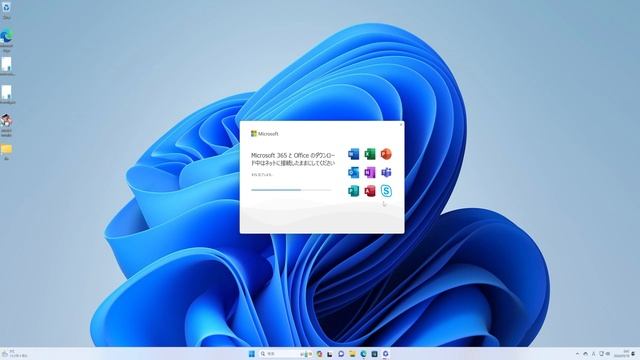Open the clock and date flyout

pos(622,353)
